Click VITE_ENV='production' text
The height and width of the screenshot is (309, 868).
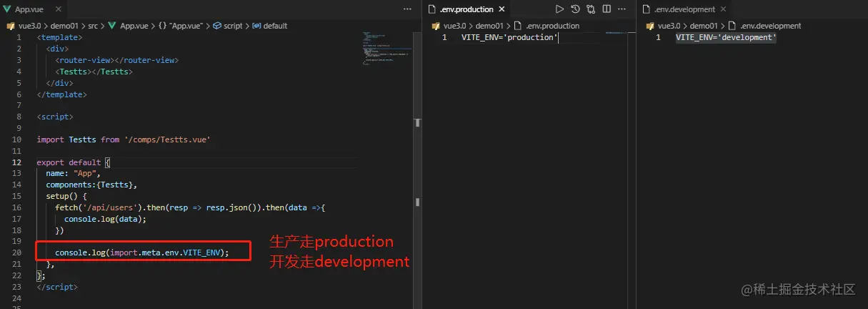(509, 37)
